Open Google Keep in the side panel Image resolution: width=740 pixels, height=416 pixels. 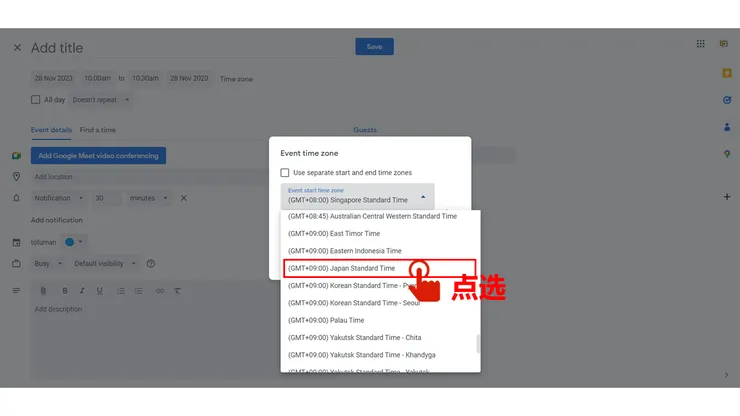727,73
